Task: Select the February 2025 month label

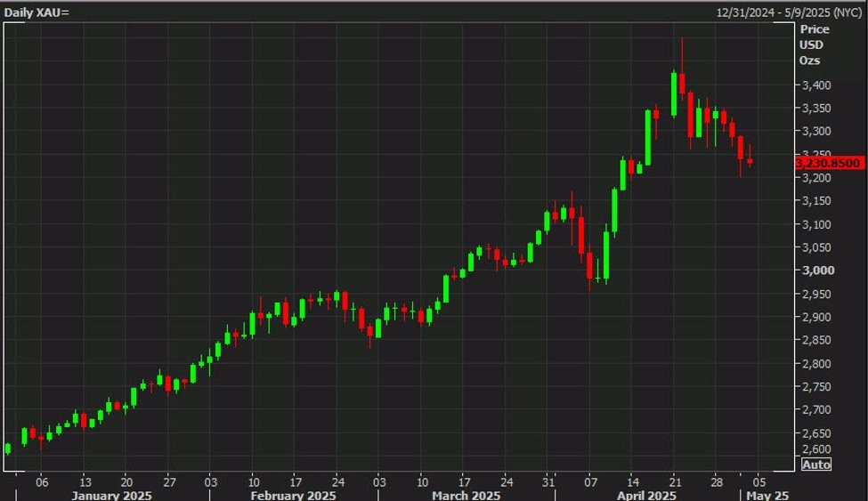Action: tap(288, 495)
